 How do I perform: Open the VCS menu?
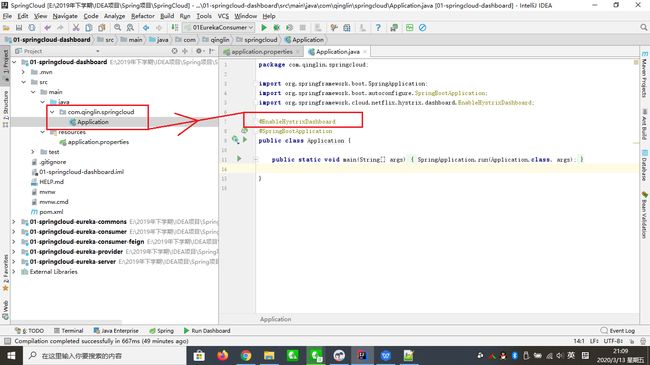[x=223, y=16]
